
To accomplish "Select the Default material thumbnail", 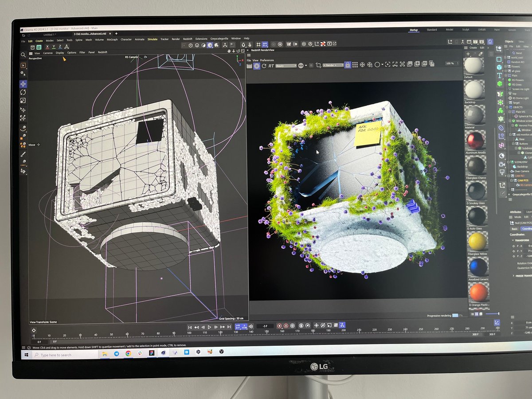I will click(474, 66).
